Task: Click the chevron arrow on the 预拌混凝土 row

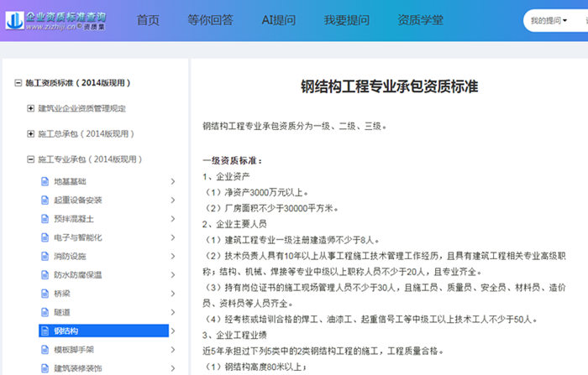Action: coord(173,219)
